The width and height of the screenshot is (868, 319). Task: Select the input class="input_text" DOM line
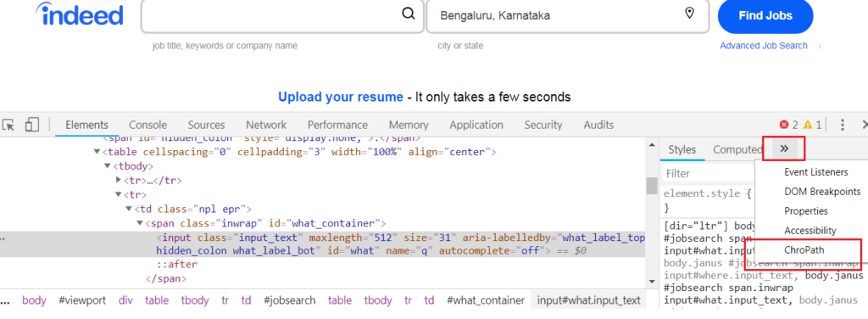[323, 244]
